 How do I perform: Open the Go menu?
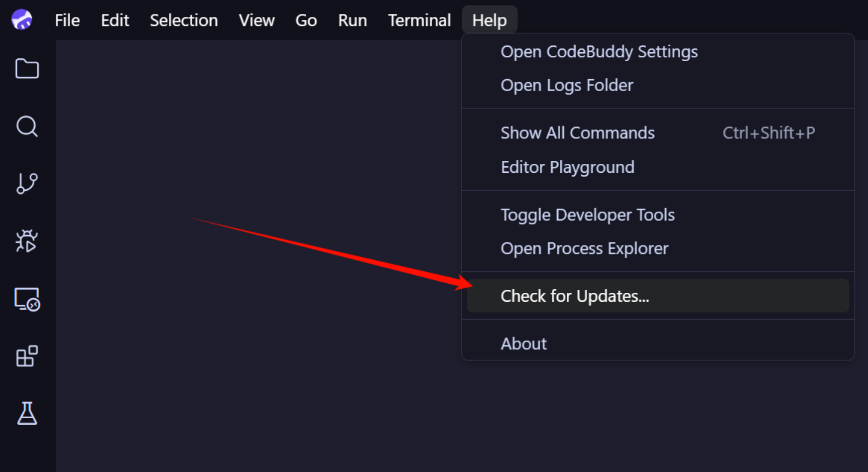pyautogui.click(x=306, y=20)
